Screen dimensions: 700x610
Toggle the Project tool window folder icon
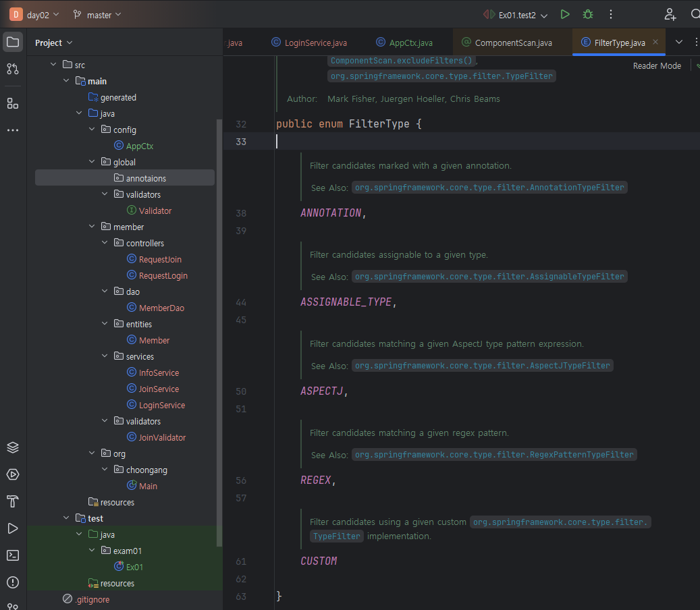(x=13, y=42)
